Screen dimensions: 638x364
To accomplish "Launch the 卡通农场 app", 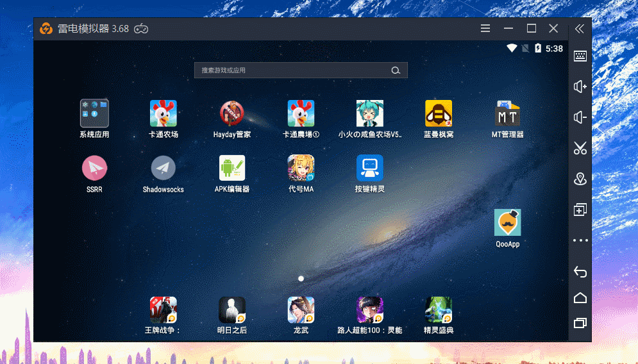I will [163, 113].
